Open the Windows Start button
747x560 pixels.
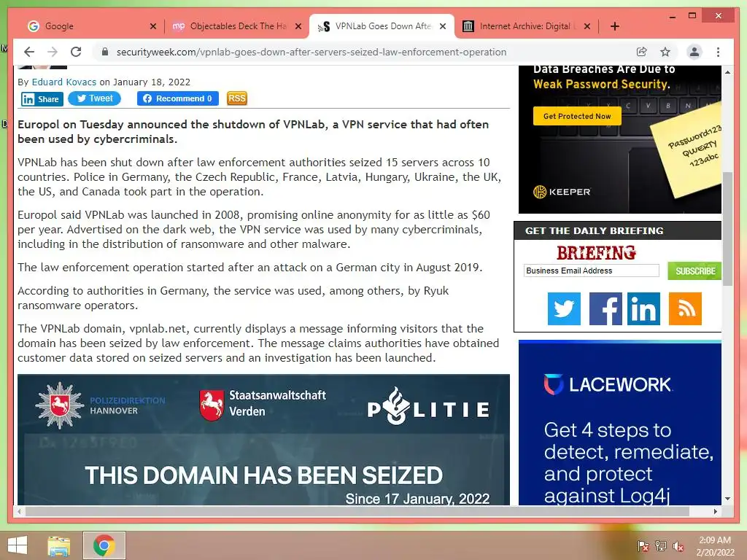(18, 545)
